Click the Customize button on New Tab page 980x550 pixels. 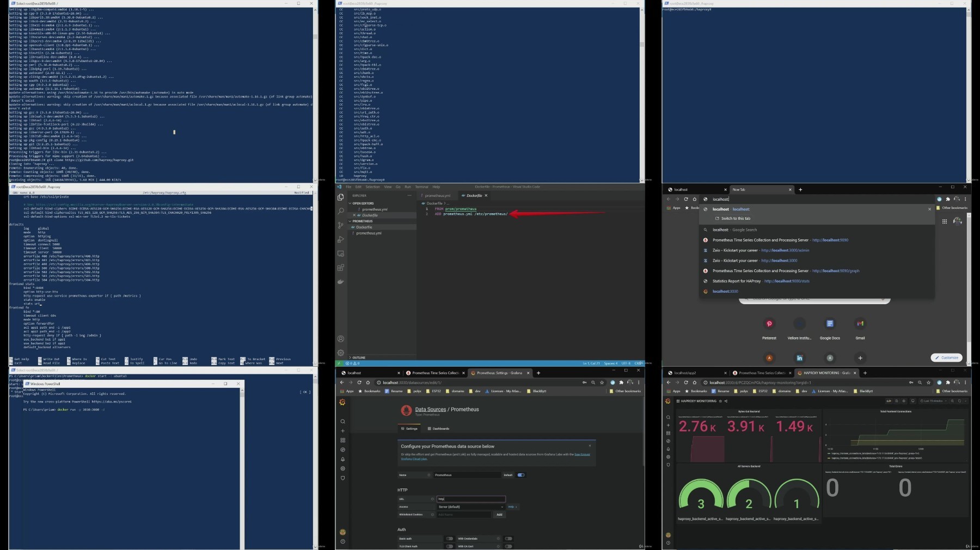(x=947, y=357)
